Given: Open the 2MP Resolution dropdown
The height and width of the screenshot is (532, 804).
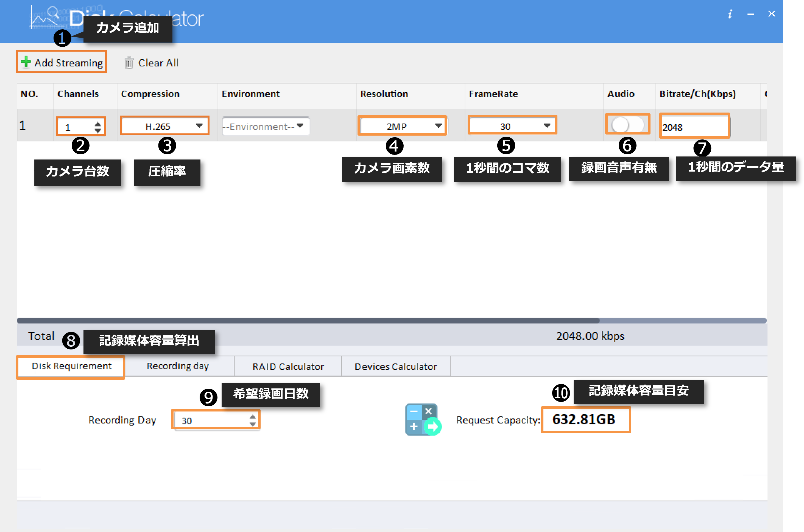Looking at the screenshot, I should coord(402,126).
